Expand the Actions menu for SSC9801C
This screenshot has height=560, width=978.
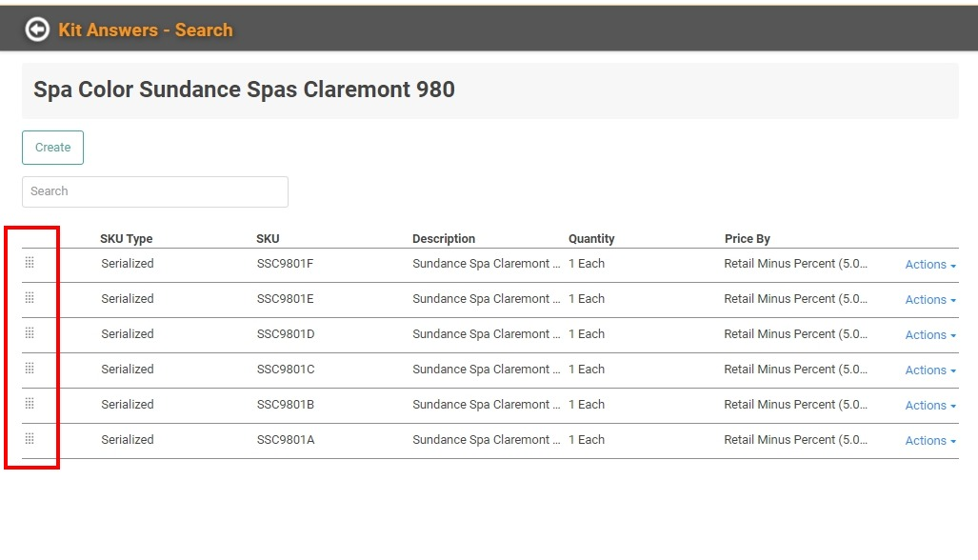[930, 370]
